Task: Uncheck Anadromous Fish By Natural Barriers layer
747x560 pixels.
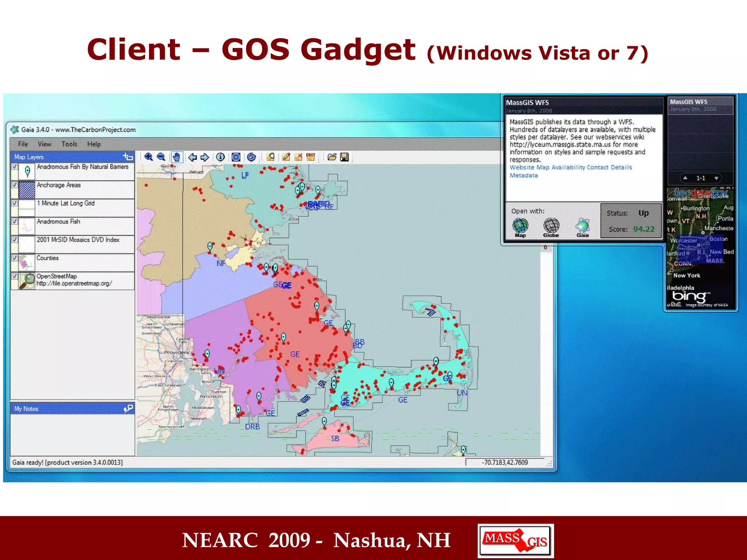Action: pos(15,167)
